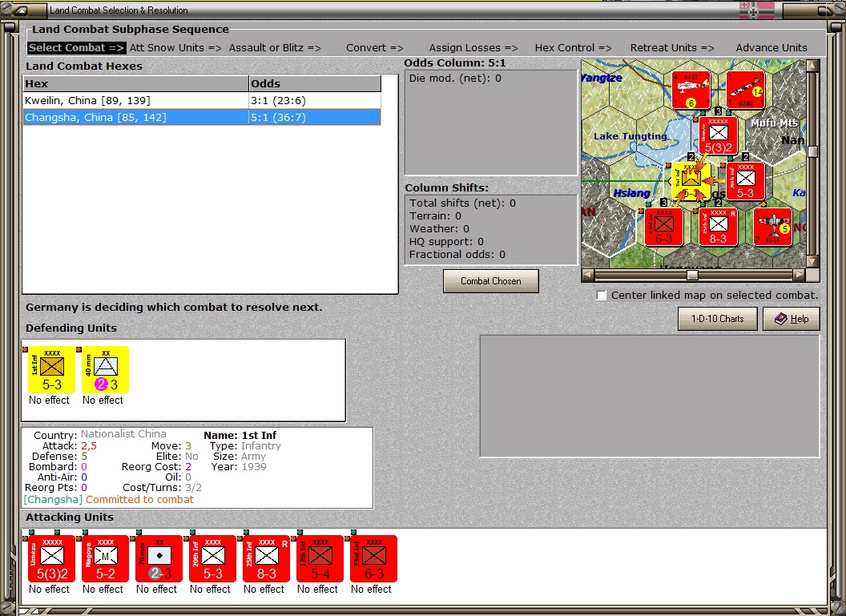Viewport: 846px width, 616px height.
Task: Click the G3M2 bomber counter on map
Action: 746,90
